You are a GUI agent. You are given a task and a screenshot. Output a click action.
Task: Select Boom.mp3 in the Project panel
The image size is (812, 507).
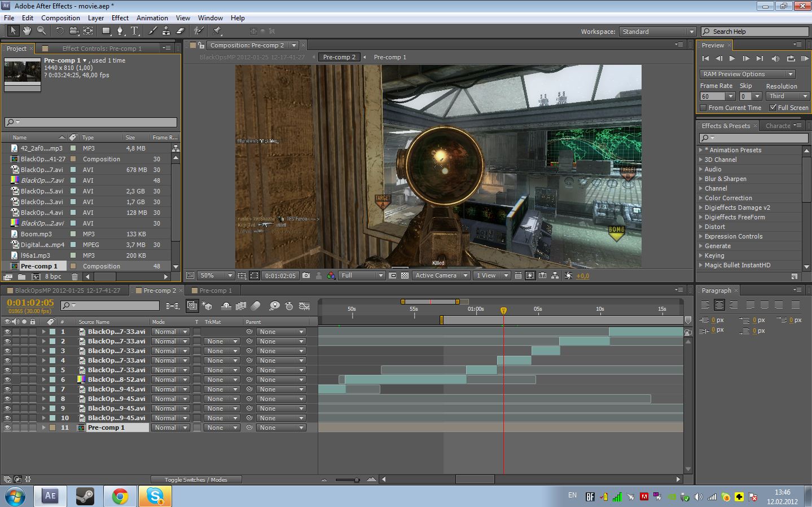(x=36, y=234)
